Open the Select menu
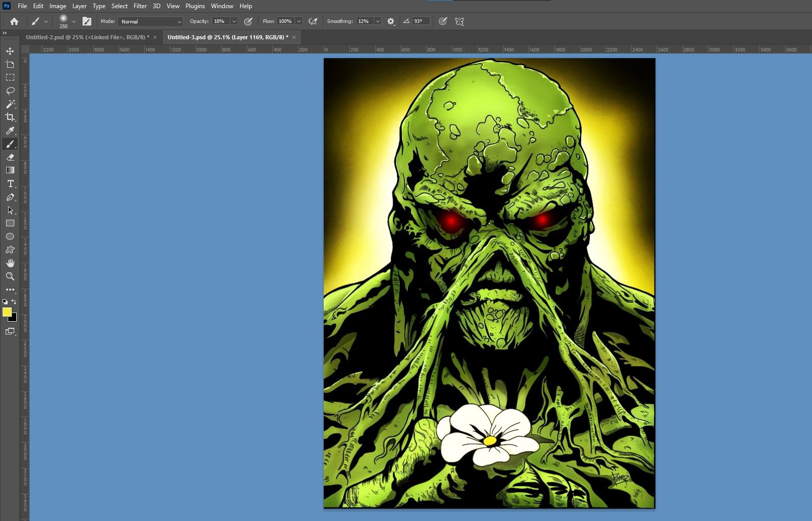The height and width of the screenshot is (521, 812). tap(120, 6)
